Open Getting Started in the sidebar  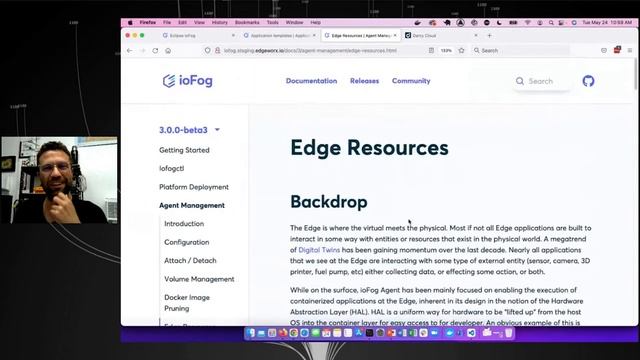click(184, 150)
